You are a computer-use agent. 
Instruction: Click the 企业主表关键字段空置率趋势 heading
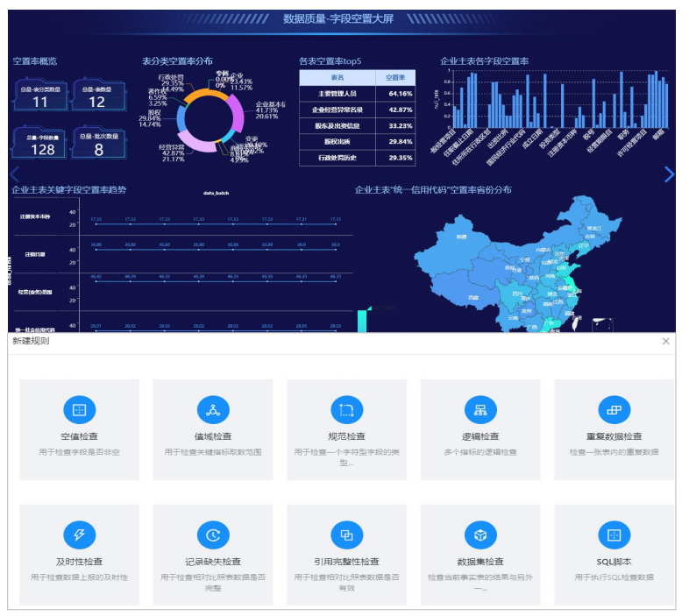pyautogui.click(x=69, y=190)
